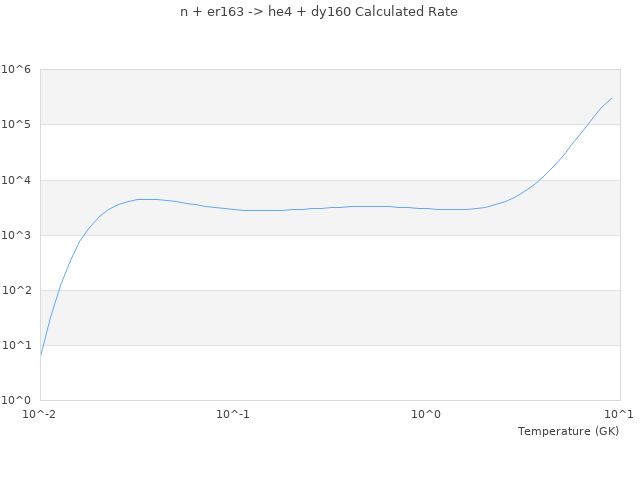Viewport: 640px width, 480px height.
Task: Click the 10^3 y-axis tick label
Action: [x=16, y=235]
